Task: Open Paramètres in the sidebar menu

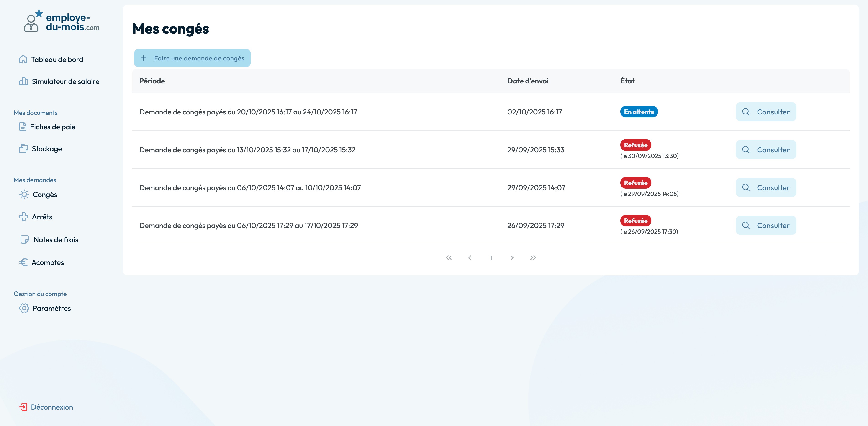Action: pyautogui.click(x=51, y=308)
